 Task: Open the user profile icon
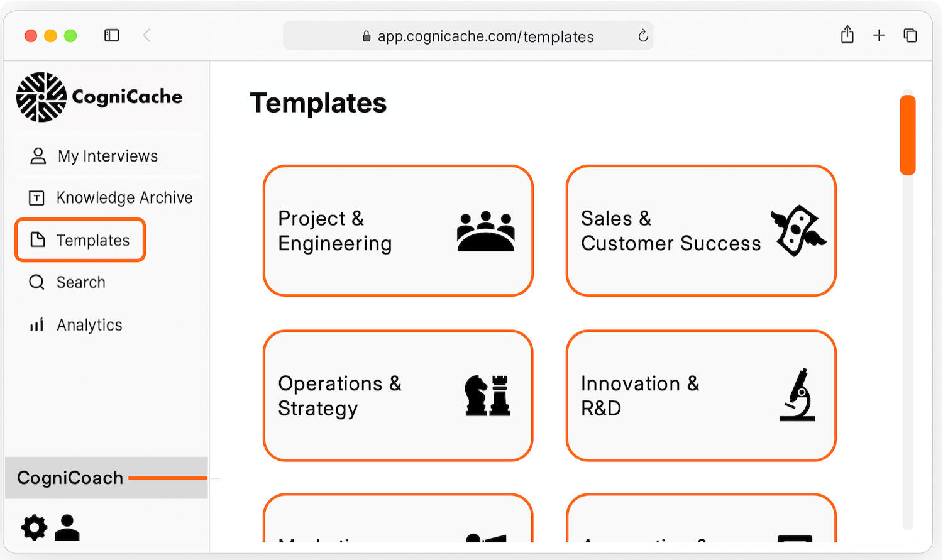pyautogui.click(x=67, y=527)
